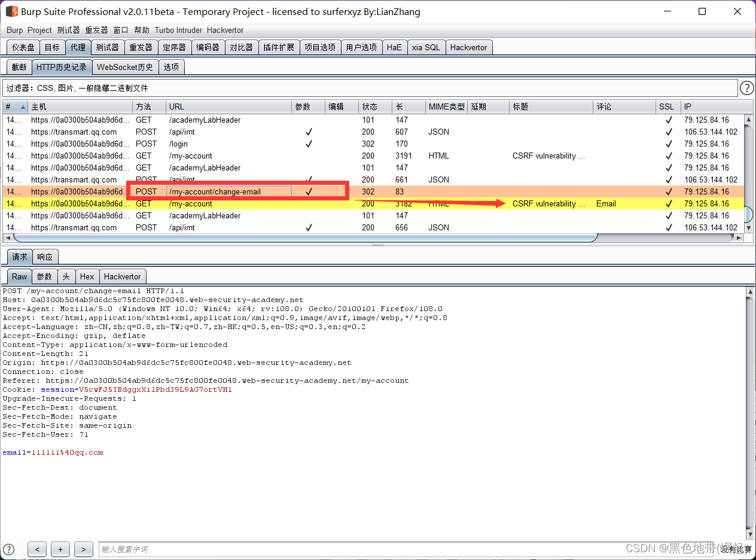Screen dimensions: 756x560
Task: Open the 重发器 menu in menu bar
Action: pos(96,30)
